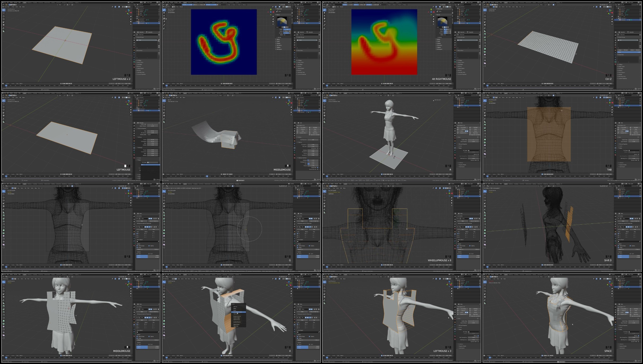Click Rigid Body Constraint button in R frame

pos(475,135)
